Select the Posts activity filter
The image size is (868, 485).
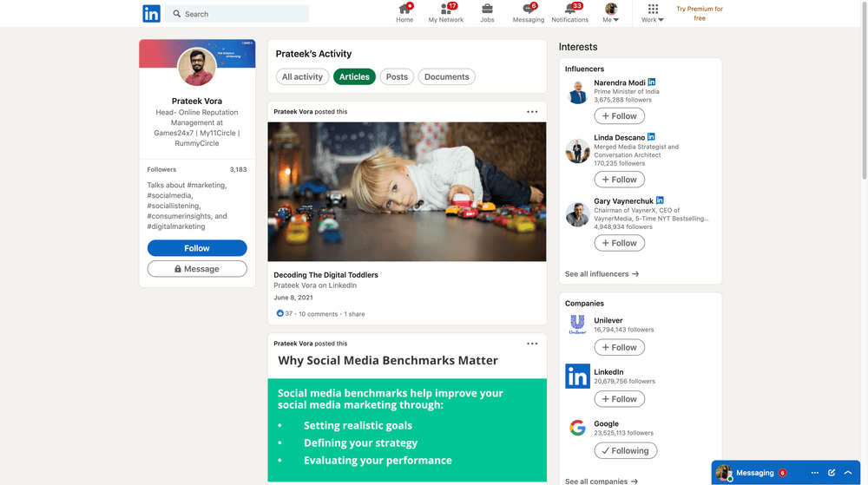tap(397, 77)
